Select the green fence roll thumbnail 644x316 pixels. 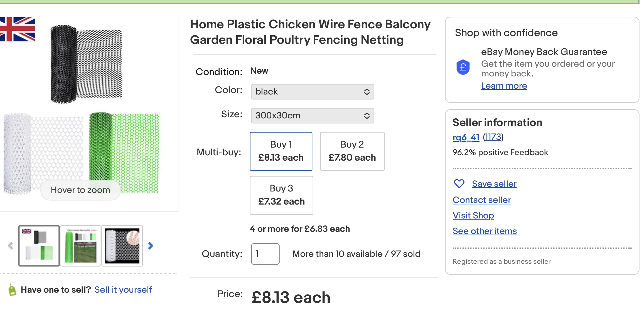click(80, 246)
